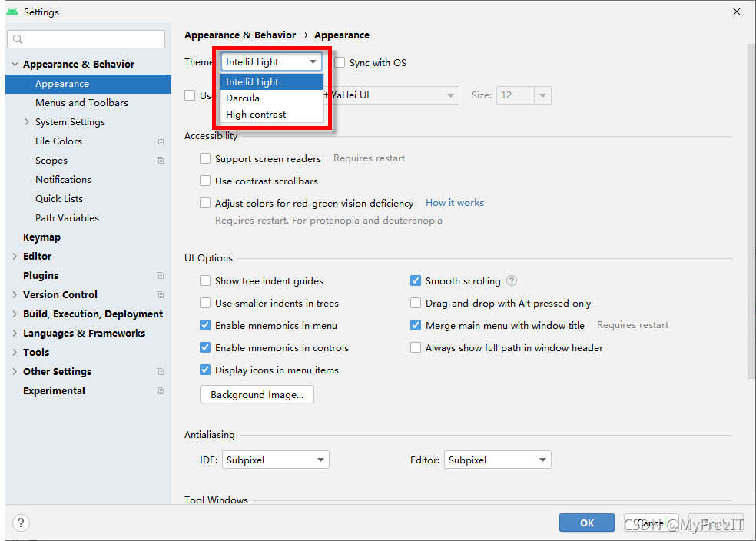756x541 pixels.
Task: Enable Always show full path in header
Action: pyautogui.click(x=415, y=347)
